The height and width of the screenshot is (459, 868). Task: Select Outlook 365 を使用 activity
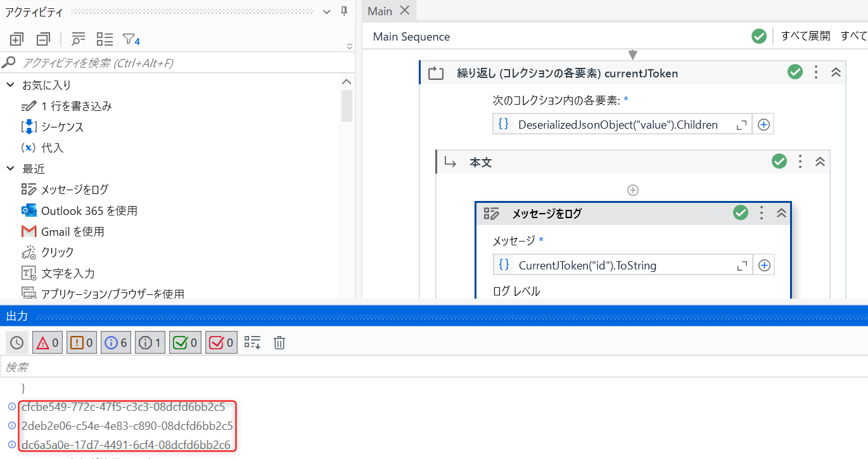pos(79,210)
